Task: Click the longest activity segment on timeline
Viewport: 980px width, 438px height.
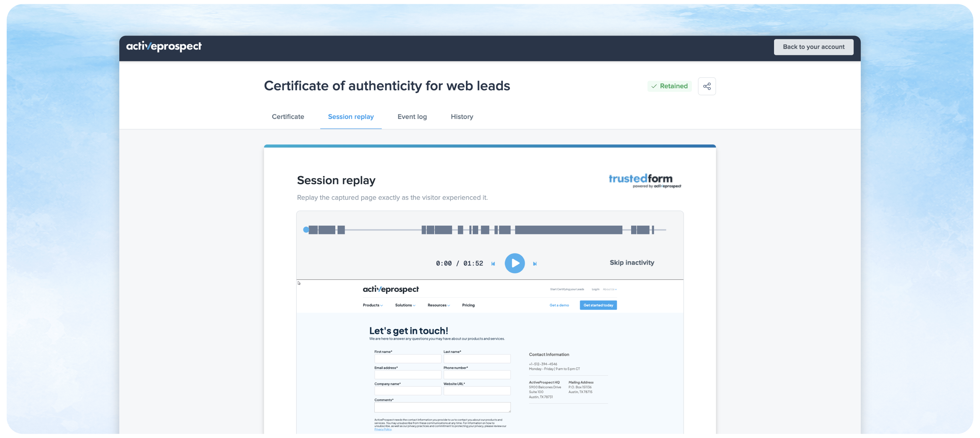Action: coord(568,230)
